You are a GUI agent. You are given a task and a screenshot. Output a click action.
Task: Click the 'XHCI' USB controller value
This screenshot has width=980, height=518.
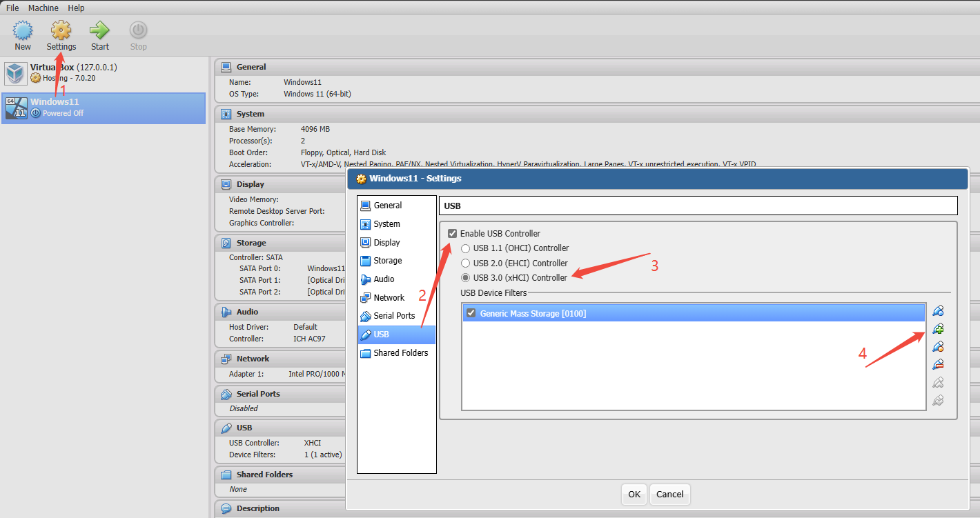tap(313, 443)
